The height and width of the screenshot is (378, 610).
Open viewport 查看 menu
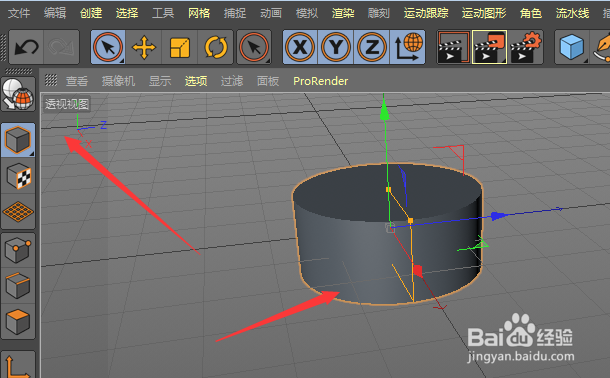pos(77,81)
